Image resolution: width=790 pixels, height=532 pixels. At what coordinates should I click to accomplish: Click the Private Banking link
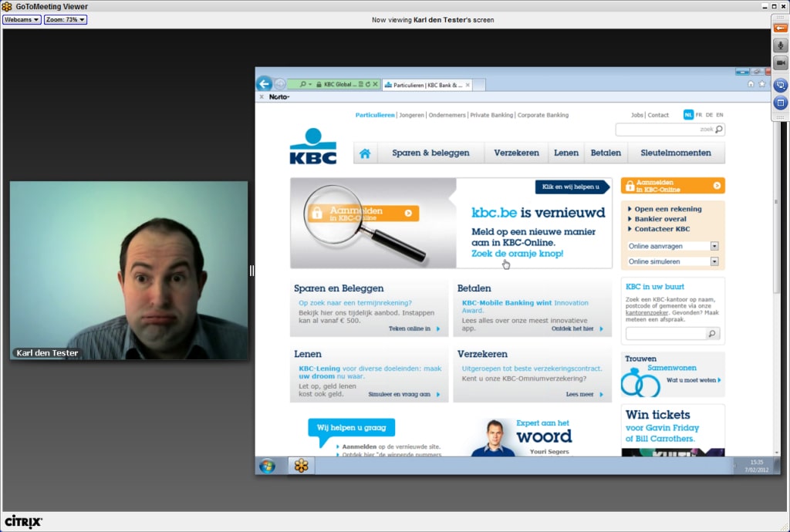click(491, 115)
